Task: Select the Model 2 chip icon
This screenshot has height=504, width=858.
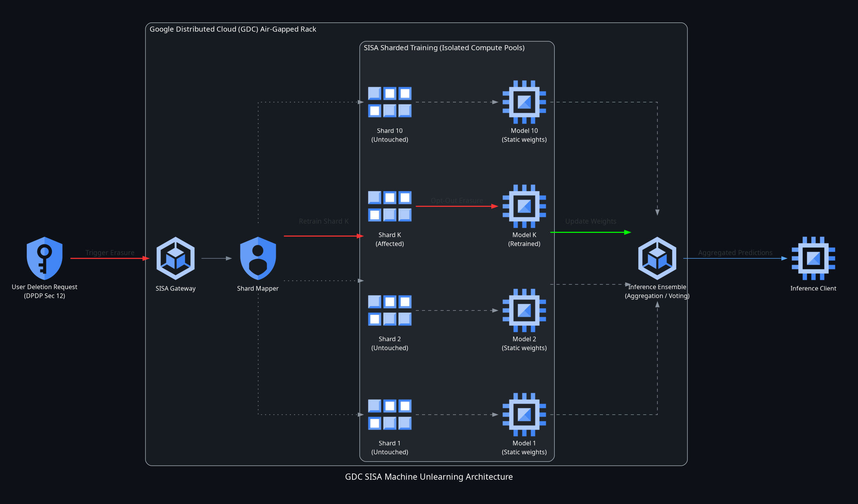Action: [x=524, y=310]
